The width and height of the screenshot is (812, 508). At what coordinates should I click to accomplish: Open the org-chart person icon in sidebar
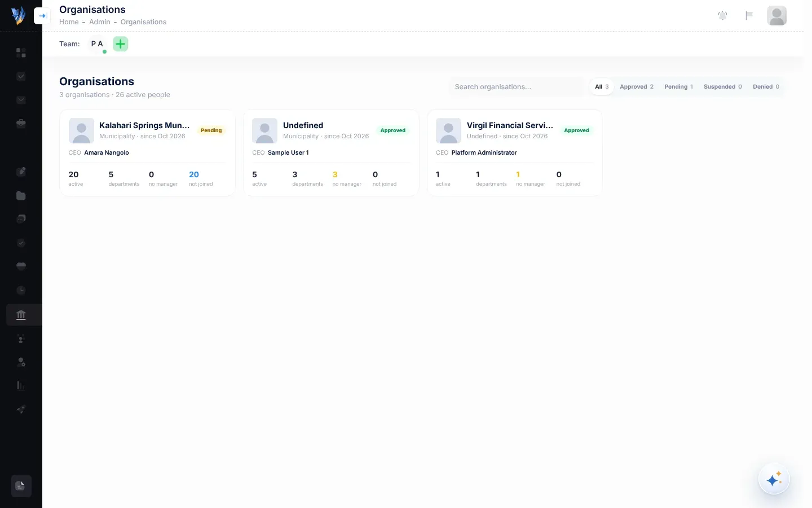coord(21,338)
